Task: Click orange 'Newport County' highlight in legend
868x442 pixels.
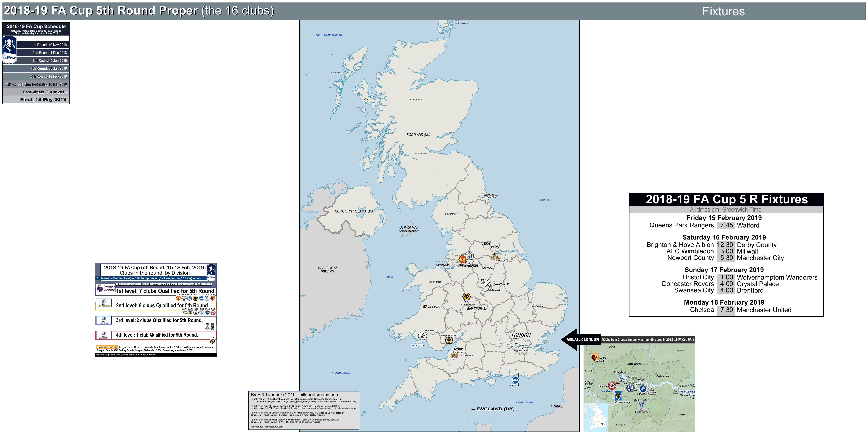Action: [x=107, y=347]
